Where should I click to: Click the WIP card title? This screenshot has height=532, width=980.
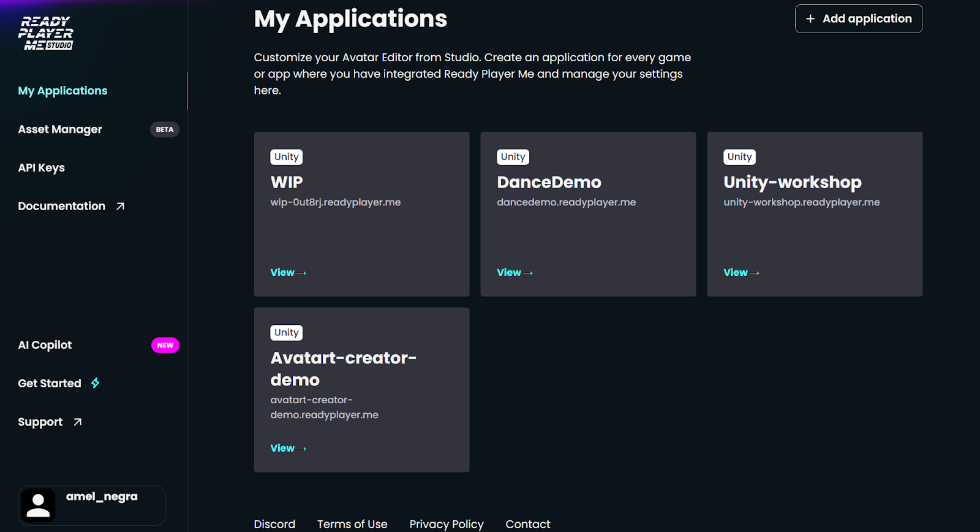click(x=287, y=182)
